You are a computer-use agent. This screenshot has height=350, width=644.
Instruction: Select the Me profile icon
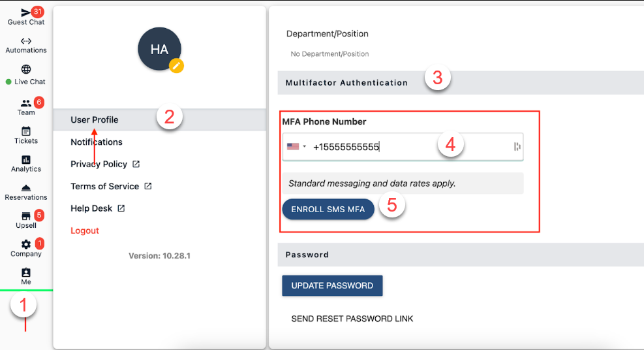click(26, 276)
